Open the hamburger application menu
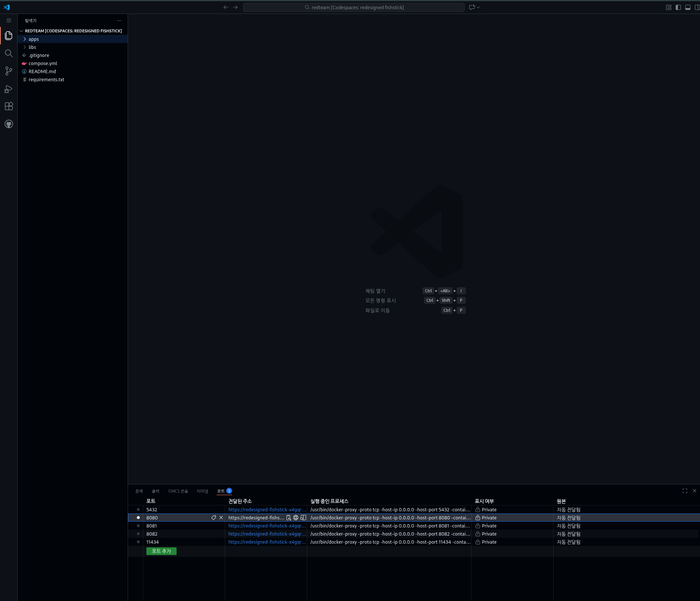Screen dimensions: 700x601 click(x=9, y=21)
